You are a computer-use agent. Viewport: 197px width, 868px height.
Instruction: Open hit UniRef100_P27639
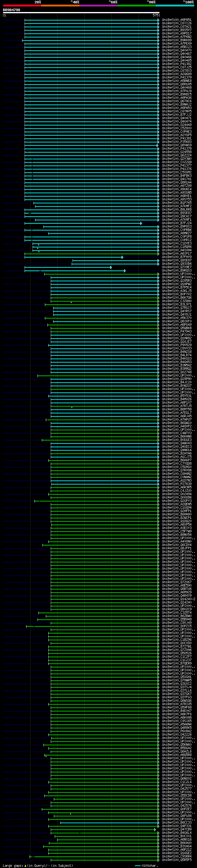click(x=176, y=484)
